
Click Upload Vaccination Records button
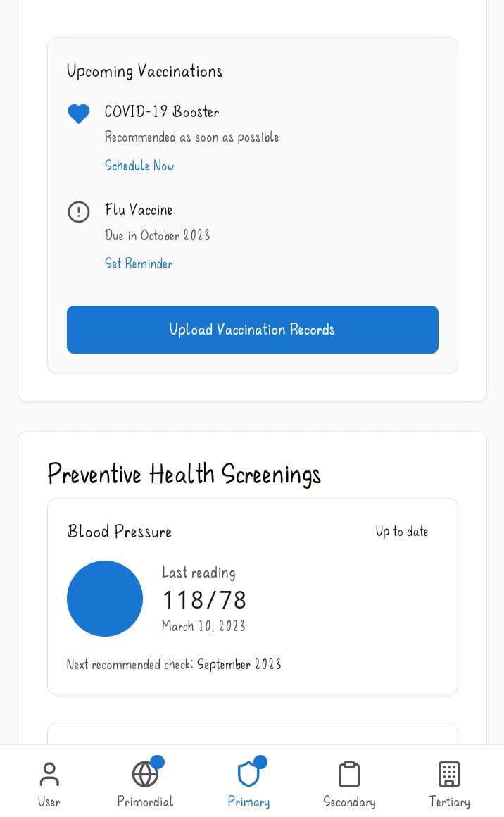coord(253,330)
